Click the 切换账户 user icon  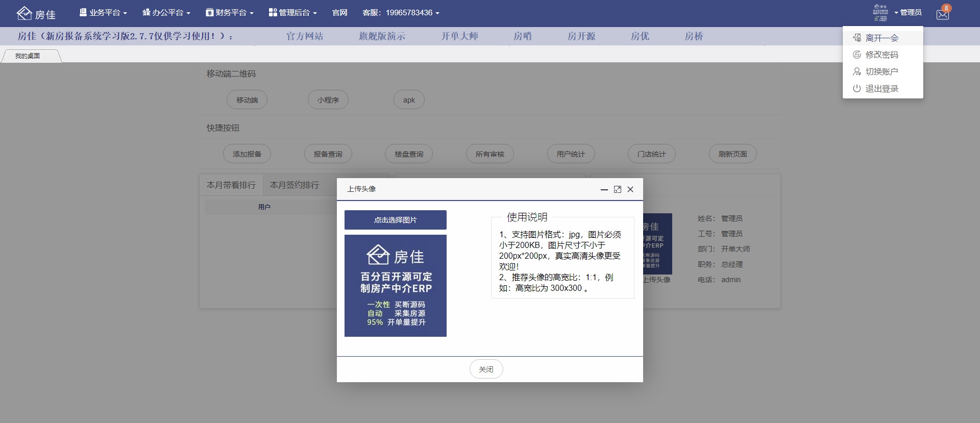pyautogui.click(x=856, y=71)
